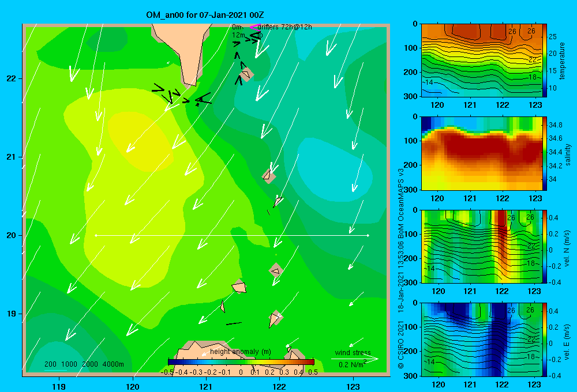Viewport: 577px width, 392px height.
Task: Click the '12m' drifter depth label
Action: click(238, 35)
